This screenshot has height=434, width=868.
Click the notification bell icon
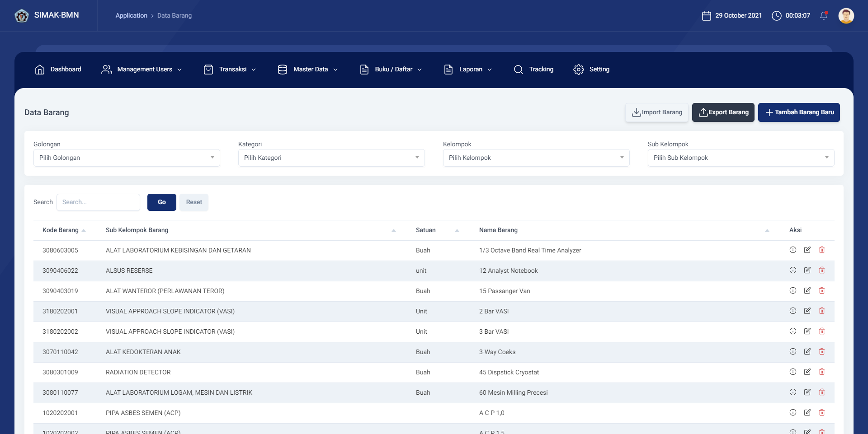click(824, 16)
